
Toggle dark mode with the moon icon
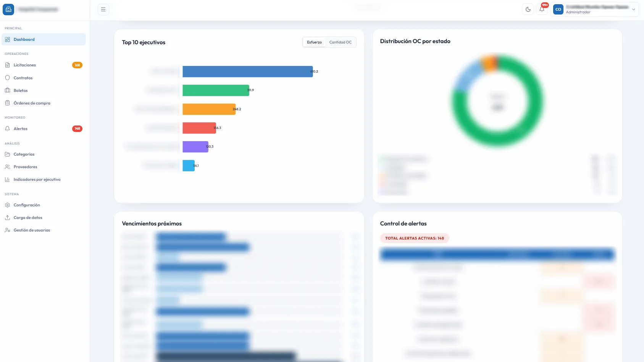[528, 9]
